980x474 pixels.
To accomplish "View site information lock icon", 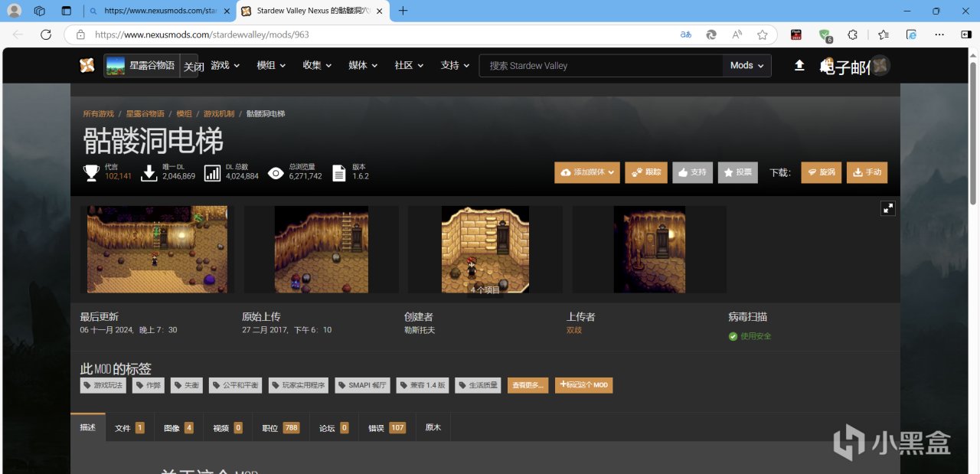I will coord(80,34).
